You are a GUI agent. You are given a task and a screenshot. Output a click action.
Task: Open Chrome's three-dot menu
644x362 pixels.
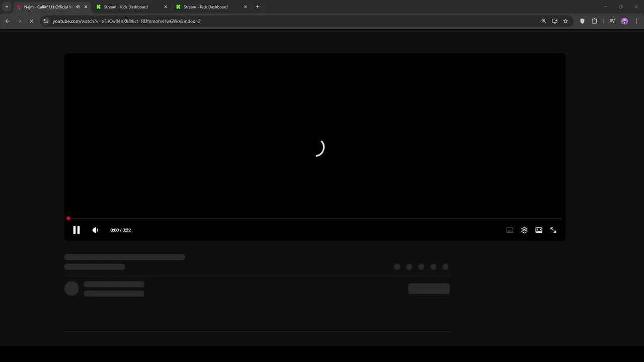pos(636,21)
